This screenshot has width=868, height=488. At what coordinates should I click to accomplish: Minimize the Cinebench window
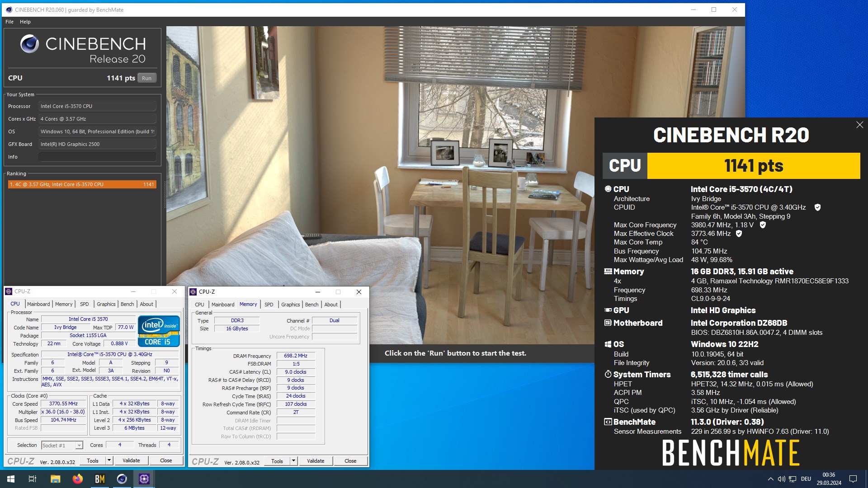[x=693, y=9]
